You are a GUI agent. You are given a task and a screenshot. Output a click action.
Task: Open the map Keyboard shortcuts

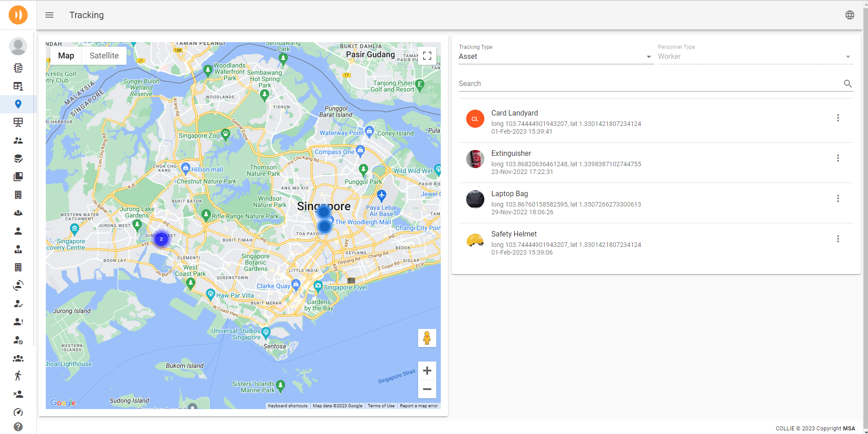coord(288,406)
